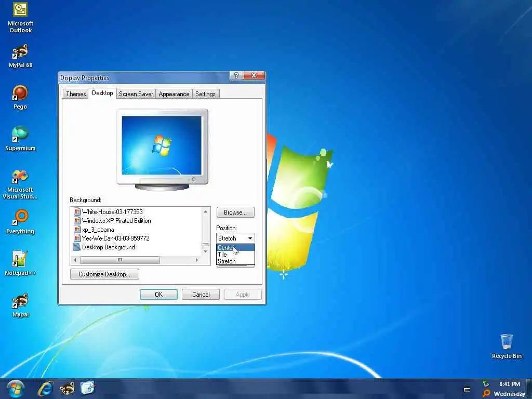Click the horizontal scrollbar thumb
Image resolution: width=532 pixels, height=399 pixels.
120,260
